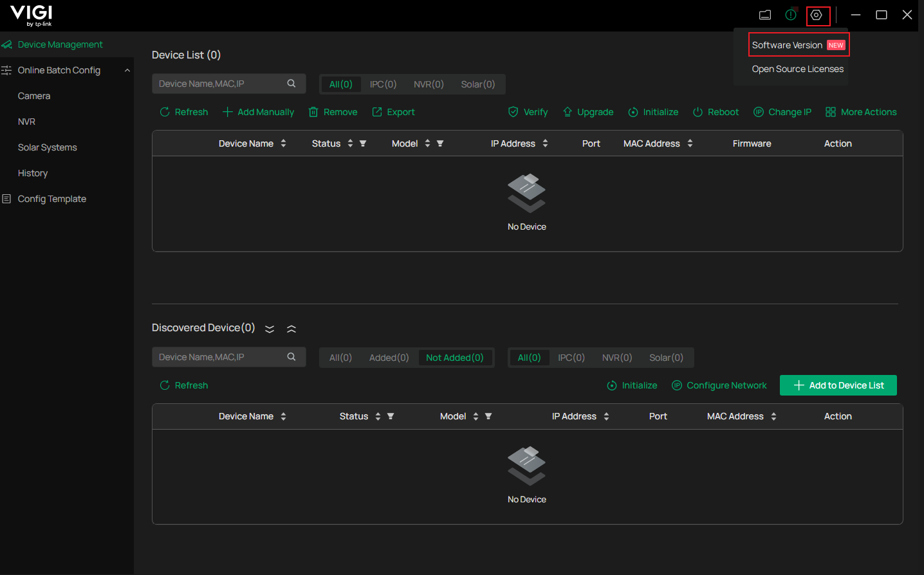Select Added(0) filter tab
924x575 pixels.
[x=389, y=358]
